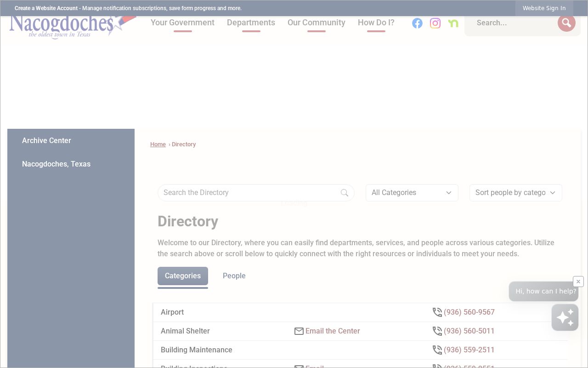This screenshot has width=588, height=368.
Task: Click the Building Maintenance category name
Action: pyautogui.click(x=197, y=350)
